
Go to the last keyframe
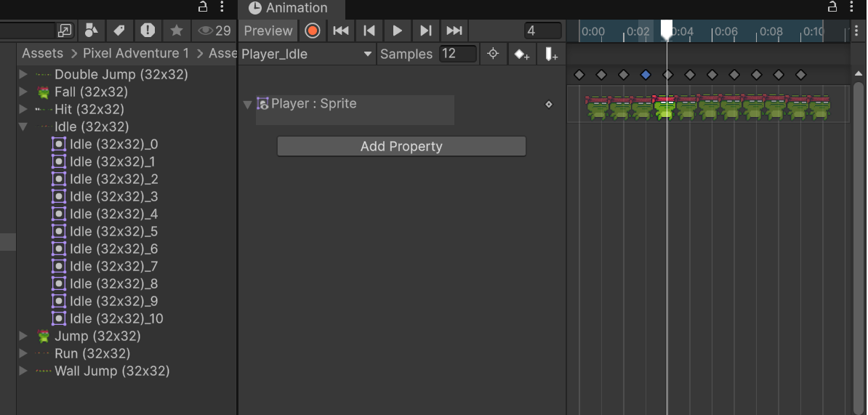(454, 31)
